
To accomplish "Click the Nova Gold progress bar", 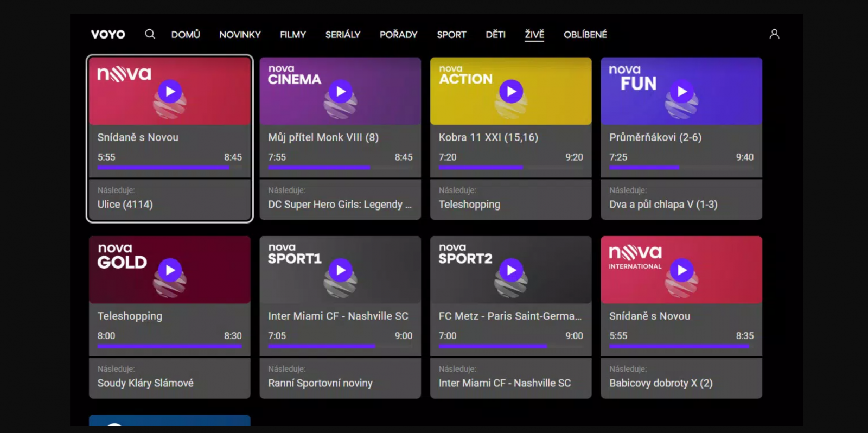I will 170,346.
